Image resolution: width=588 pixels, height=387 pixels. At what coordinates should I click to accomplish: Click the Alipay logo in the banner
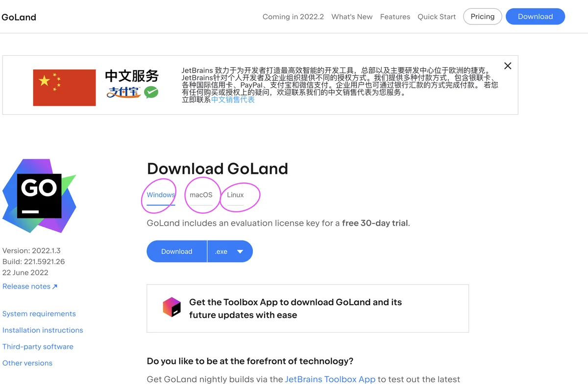point(124,92)
